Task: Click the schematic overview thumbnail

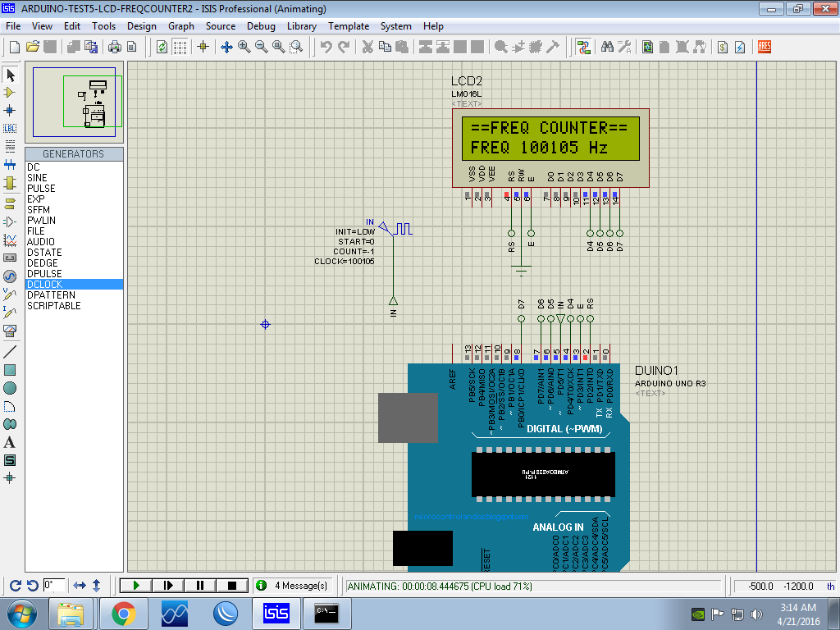Action: 75,102
